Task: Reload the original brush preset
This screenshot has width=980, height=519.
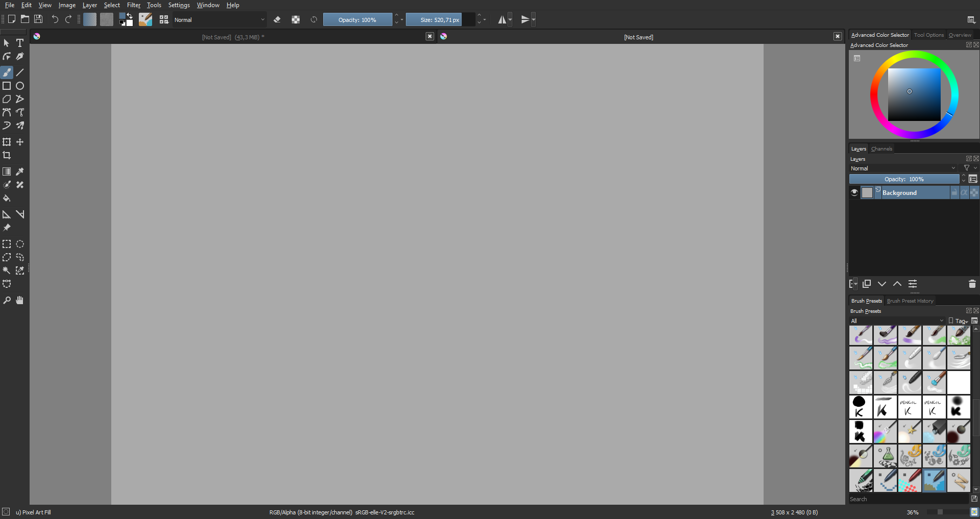Action: click(314, 19)
